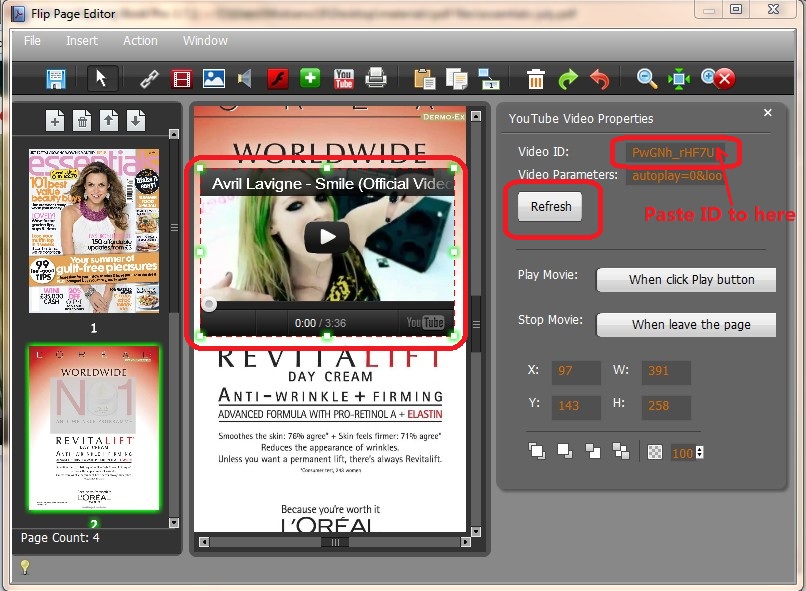Click the H height field
The width and height of the screenshot is (806, 591).
pyautogui.click(x=666, y=407)
